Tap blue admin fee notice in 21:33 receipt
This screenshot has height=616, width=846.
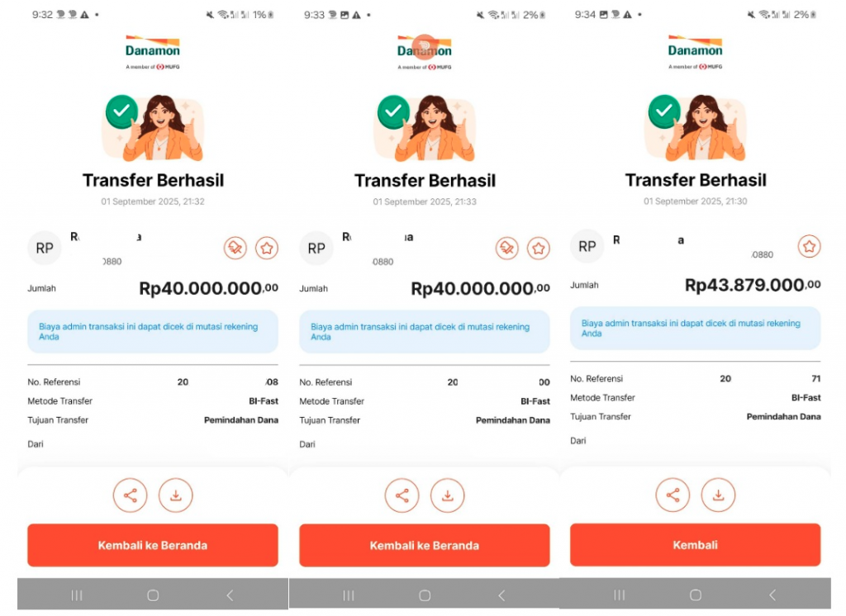pos(425,332)
